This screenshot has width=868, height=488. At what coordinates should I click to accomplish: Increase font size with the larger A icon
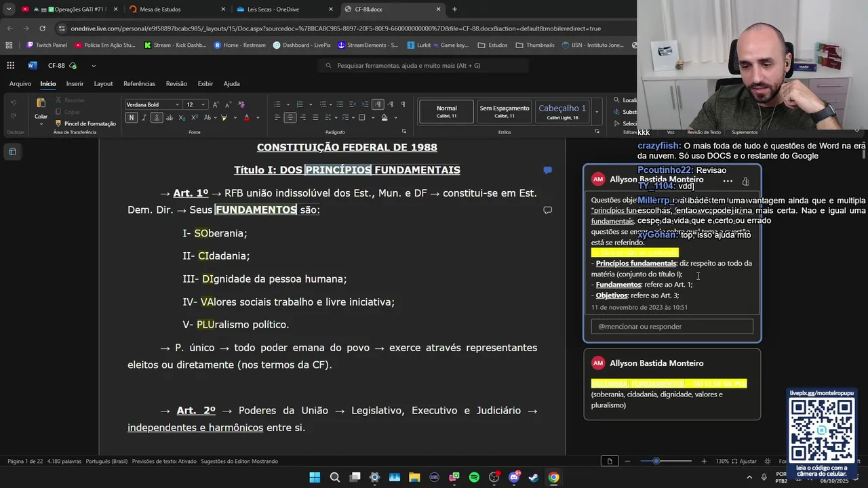pyautogui.click(x=216, y=104)
